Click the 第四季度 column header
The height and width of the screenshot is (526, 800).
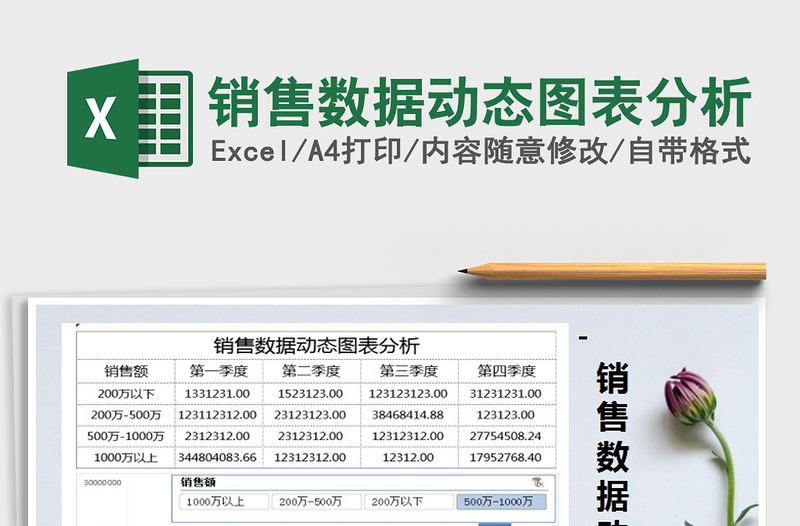coord(507,371)
